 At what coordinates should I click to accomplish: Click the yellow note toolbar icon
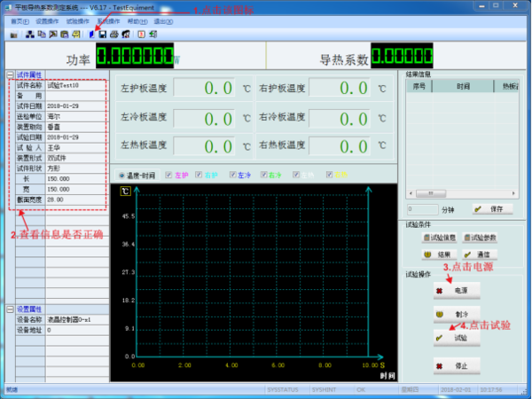[x=76, y=35]
